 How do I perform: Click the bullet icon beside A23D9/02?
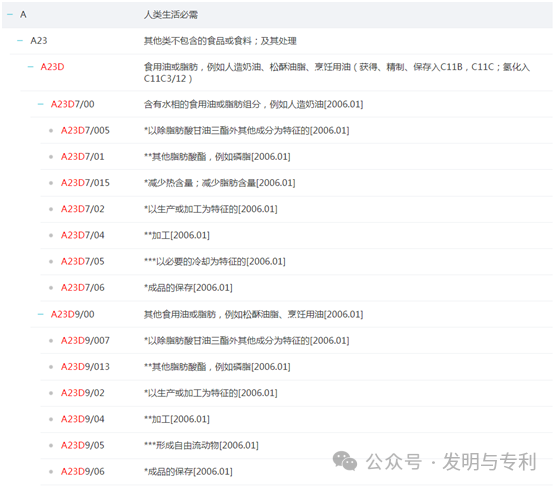click(x=51, y=393)
